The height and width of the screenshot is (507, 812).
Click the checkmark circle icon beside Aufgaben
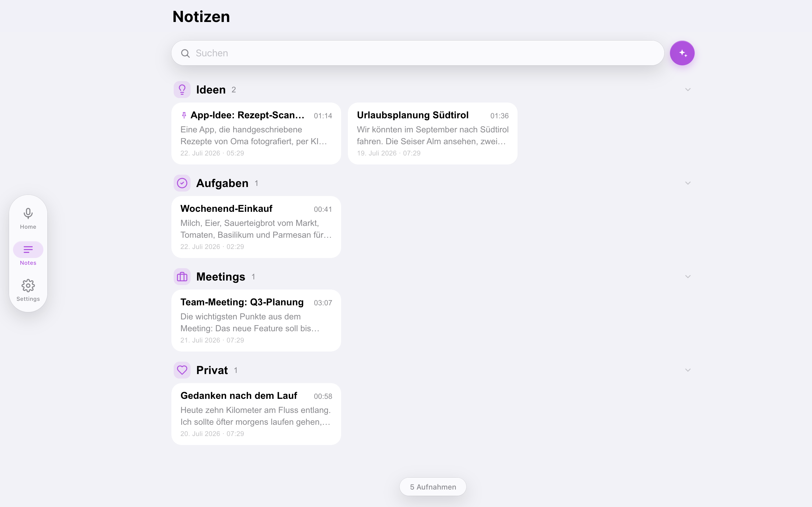click(182, 183)
